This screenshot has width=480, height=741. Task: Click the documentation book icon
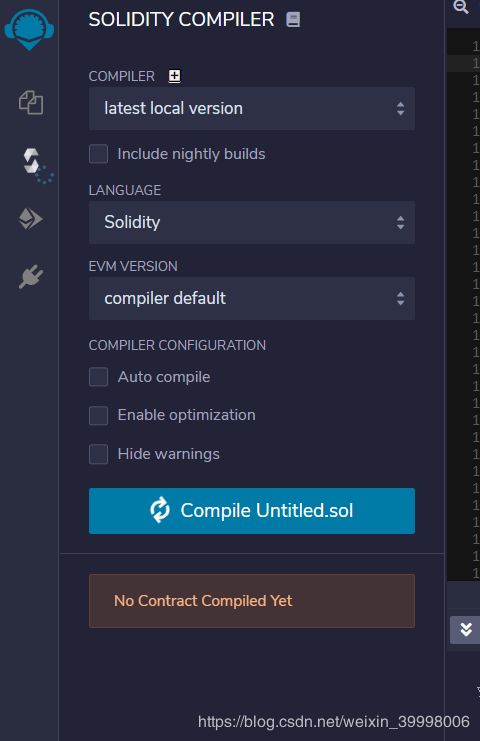(293, 20)
